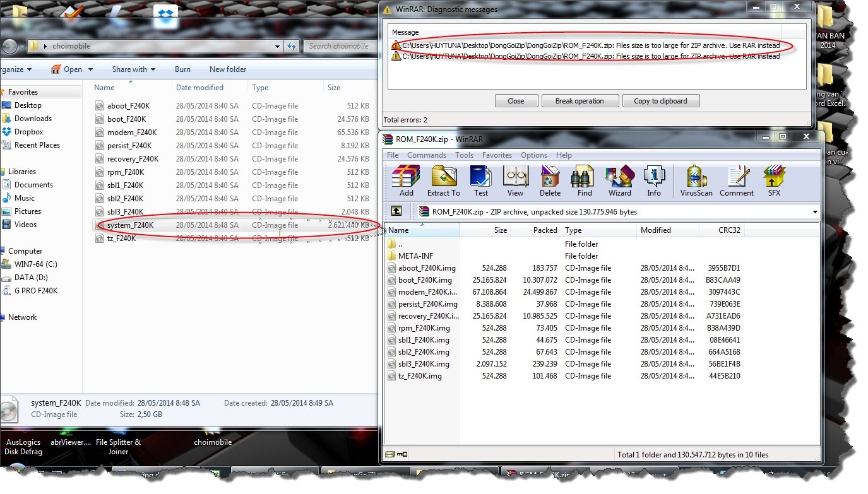Open the Options menu

point(534,155)
